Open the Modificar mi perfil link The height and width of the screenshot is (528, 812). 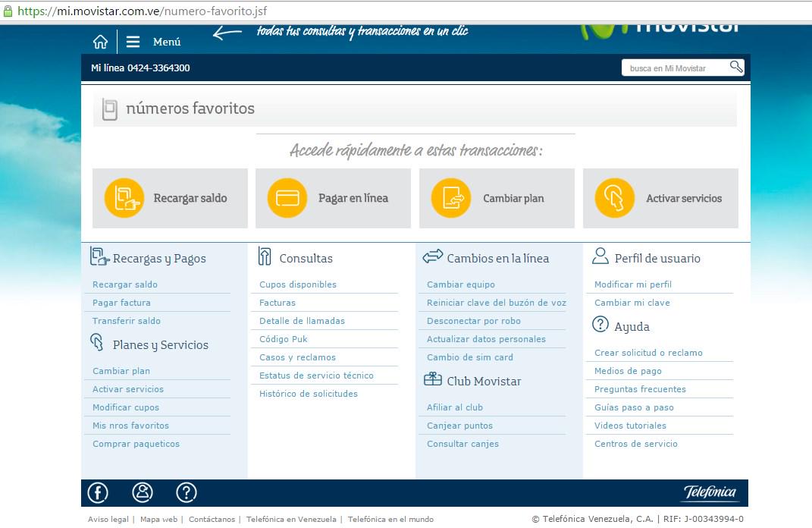pyautogui.click(x=633, y=284)
